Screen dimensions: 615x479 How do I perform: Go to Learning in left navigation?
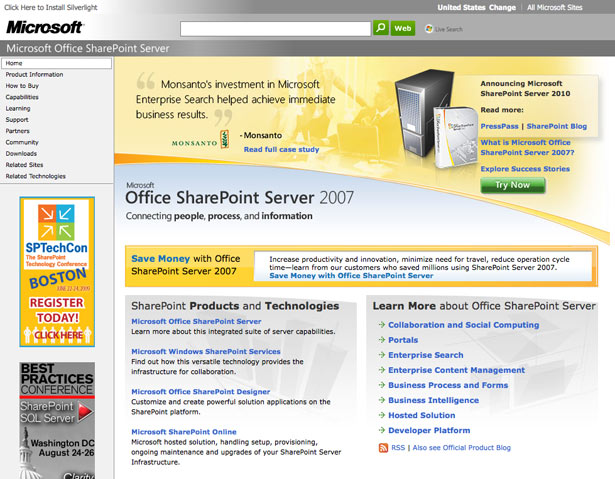[x=18, y=108]
